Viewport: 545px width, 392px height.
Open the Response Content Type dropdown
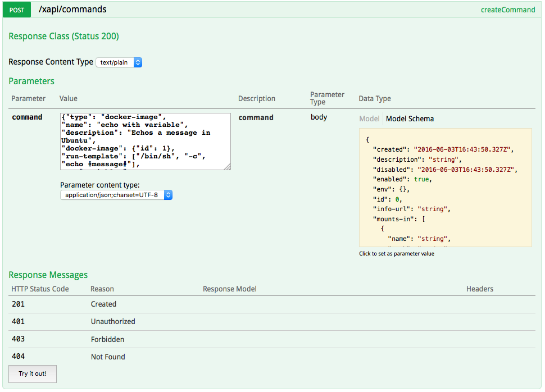(119, 62)
